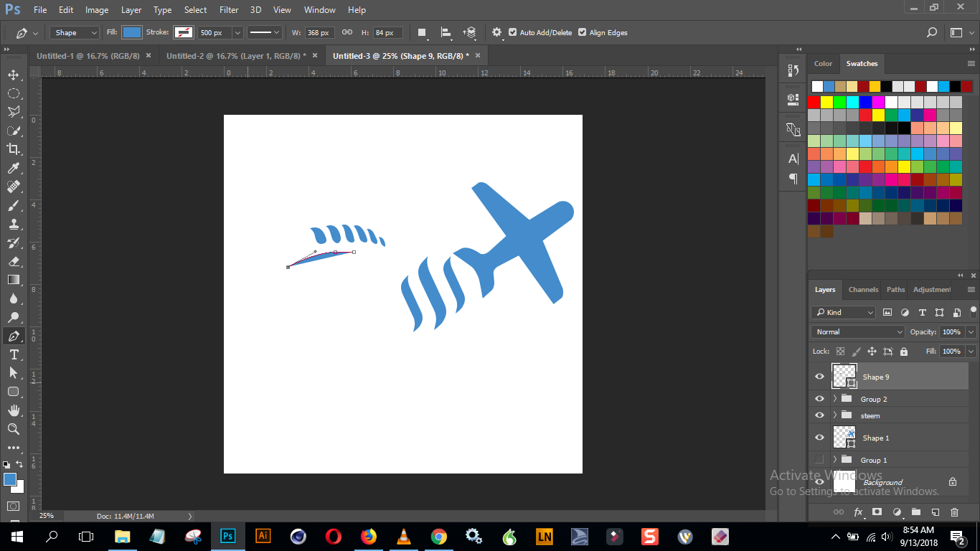Select the History Brush tool
Image resolution: width=980 pixels, height=551 pixels.
pyautogui.click(x=13, y=242)
